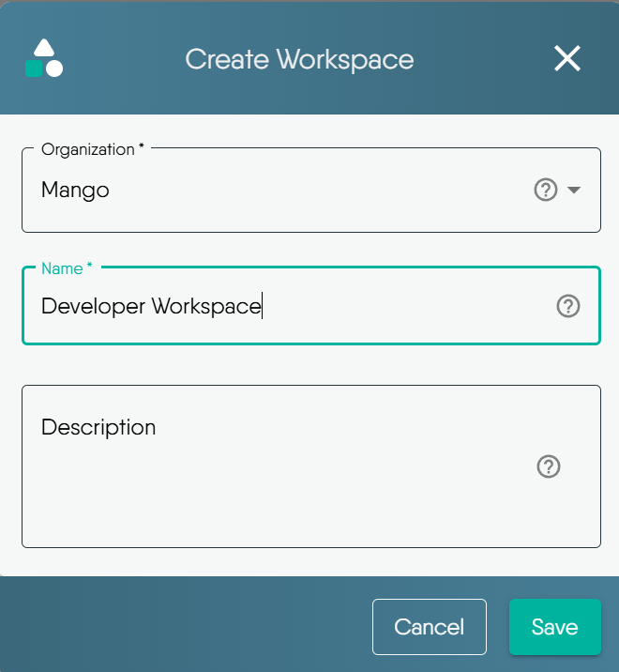619x672 pixels.
Task: Save the new workspace
Action: pyautogui.click(x=554, y=626)
